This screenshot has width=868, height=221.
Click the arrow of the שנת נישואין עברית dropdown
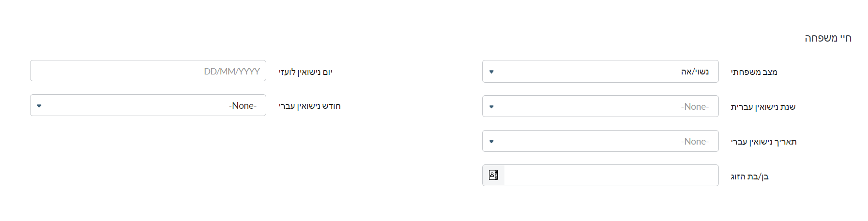[491, 106]
